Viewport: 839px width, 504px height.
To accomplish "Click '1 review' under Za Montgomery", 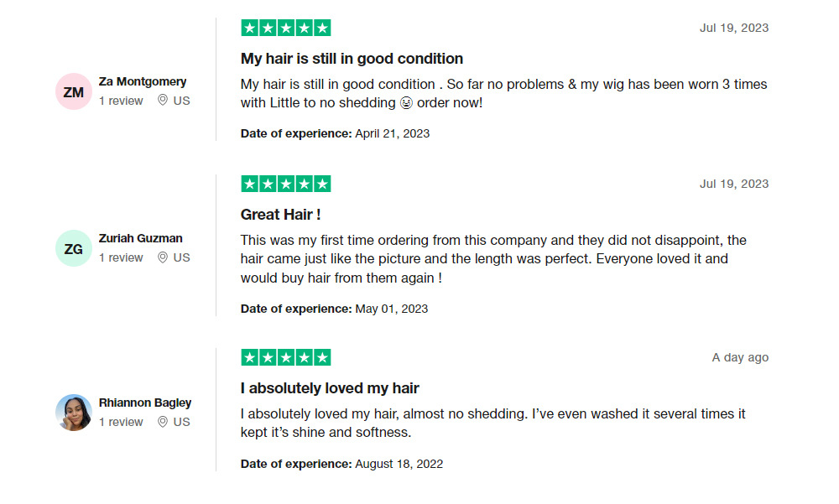I will point(121,101).
